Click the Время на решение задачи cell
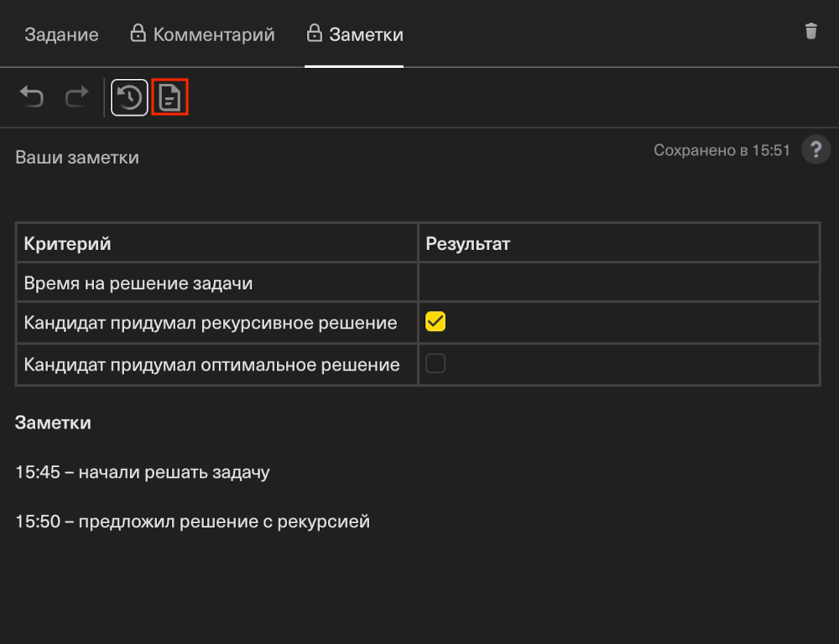The image size is (839, 644). [x=216, y=283]
